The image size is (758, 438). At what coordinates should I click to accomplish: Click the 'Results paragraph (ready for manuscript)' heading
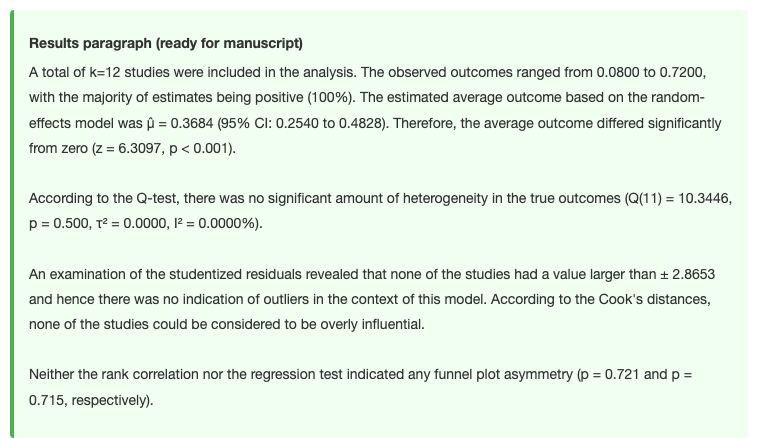(166, 44)
